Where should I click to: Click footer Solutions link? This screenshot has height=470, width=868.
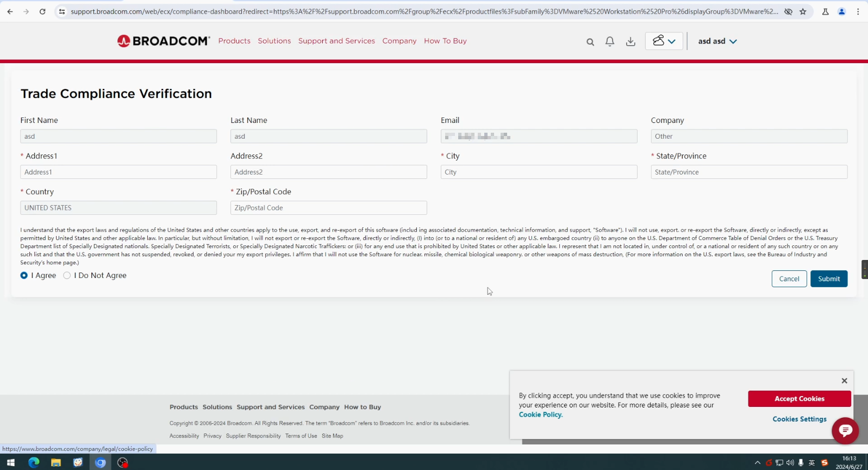pos(217,407)
